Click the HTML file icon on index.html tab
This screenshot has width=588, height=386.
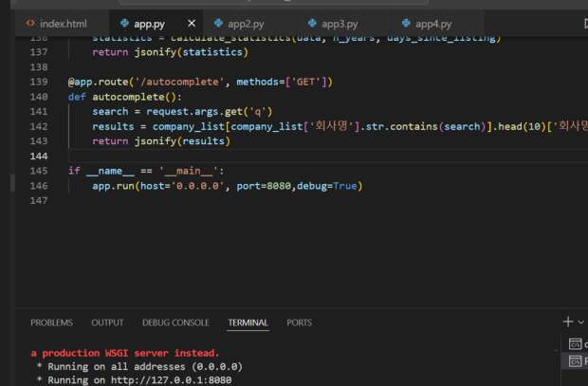30,24
